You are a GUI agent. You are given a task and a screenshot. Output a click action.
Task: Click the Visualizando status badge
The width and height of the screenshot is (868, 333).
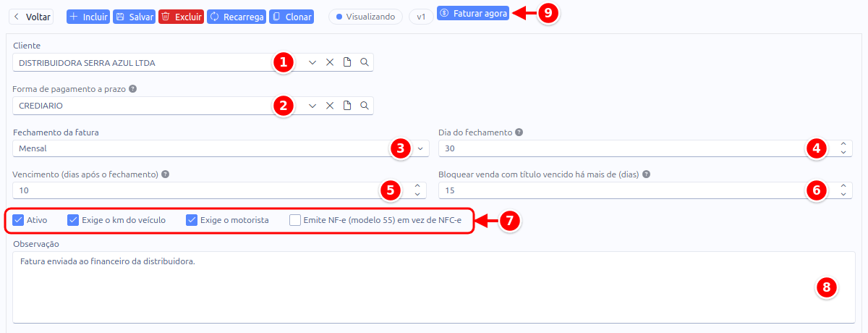(x=365, y=16)
